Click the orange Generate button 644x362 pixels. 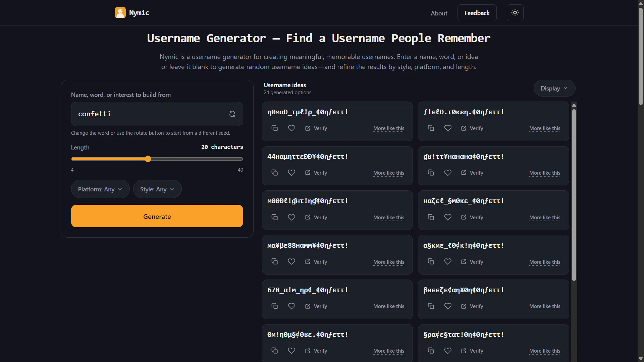pyautogui.click(x=157, y=216)
